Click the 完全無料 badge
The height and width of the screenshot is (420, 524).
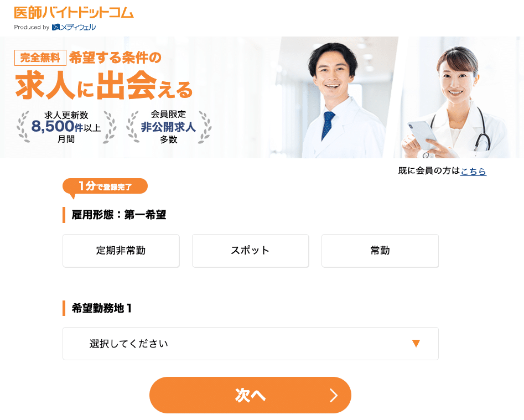40,58
